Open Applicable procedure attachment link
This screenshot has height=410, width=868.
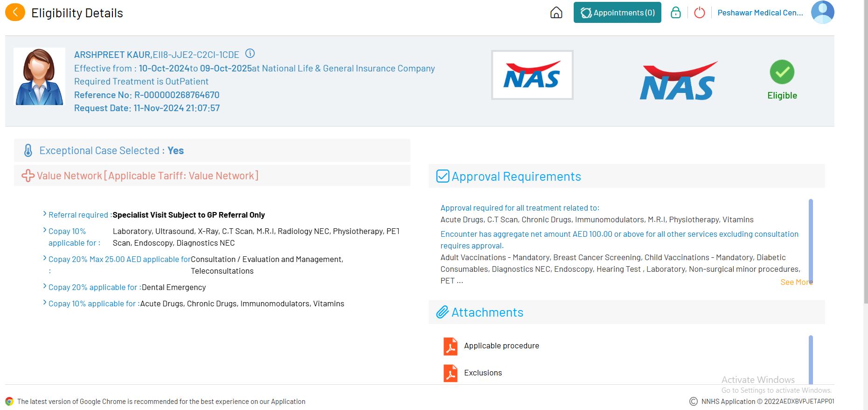501,346
